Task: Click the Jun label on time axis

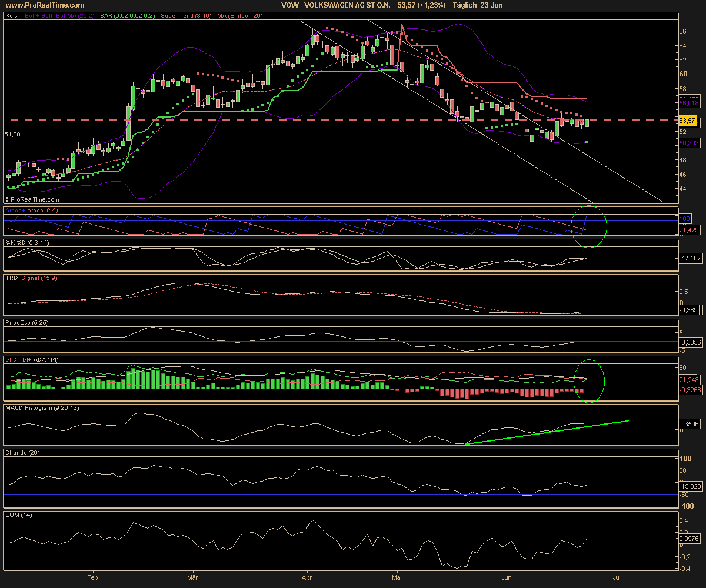Action: 507,577
